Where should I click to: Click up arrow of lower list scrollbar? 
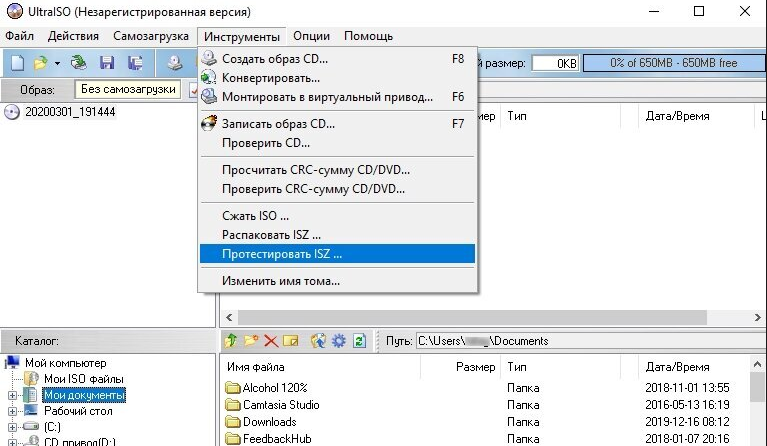point(757,364)
